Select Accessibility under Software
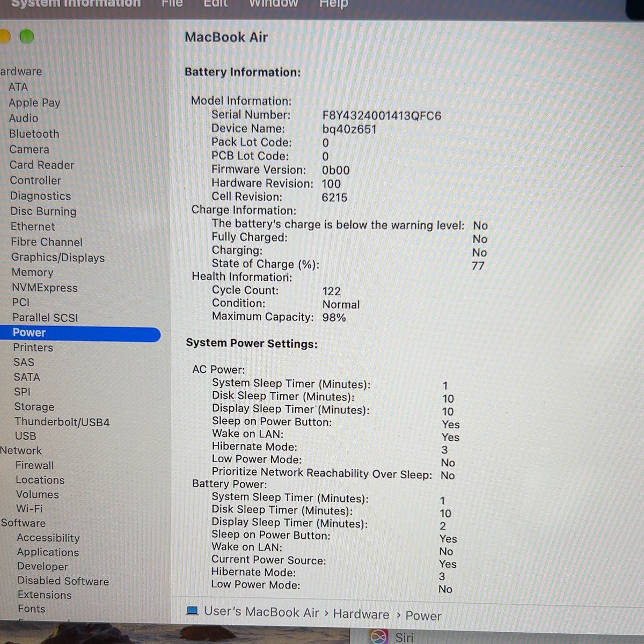The width and height of the screenshot is (644, 644). 48,538
